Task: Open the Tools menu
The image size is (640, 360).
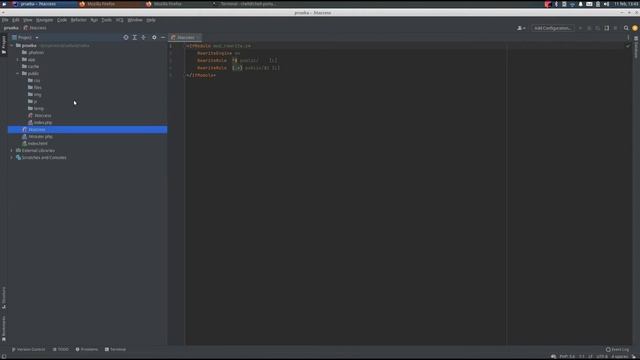Action: click(x=107, y=20)
